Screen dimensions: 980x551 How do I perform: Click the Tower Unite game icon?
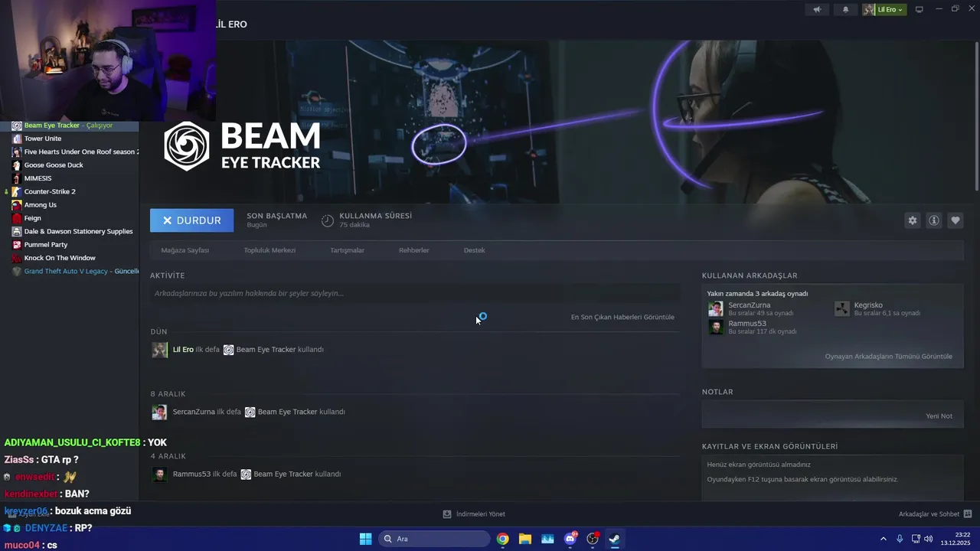[17, 139]
